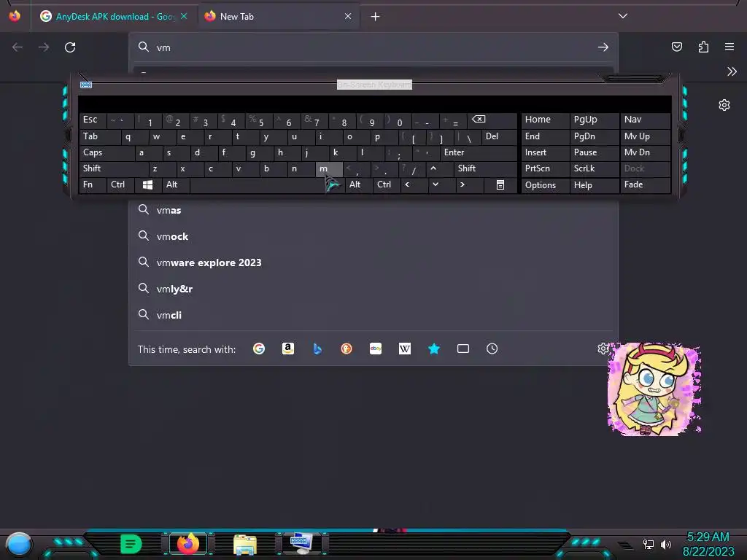Image resolution: width=747 pixels, height=560 pixels.
Task: Select the vmcli suggestion
Action: 373,315
